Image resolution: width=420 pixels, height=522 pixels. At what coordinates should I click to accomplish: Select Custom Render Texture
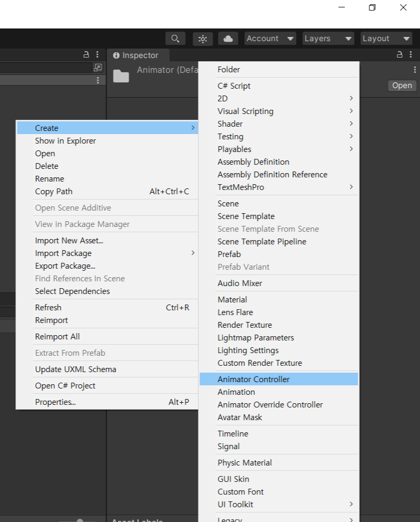(279, 363)
